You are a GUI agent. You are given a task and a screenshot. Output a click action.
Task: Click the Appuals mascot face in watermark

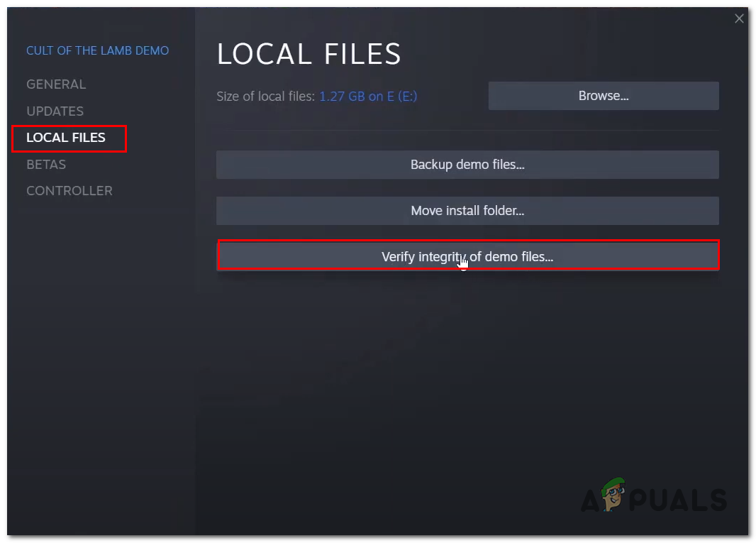613,494
